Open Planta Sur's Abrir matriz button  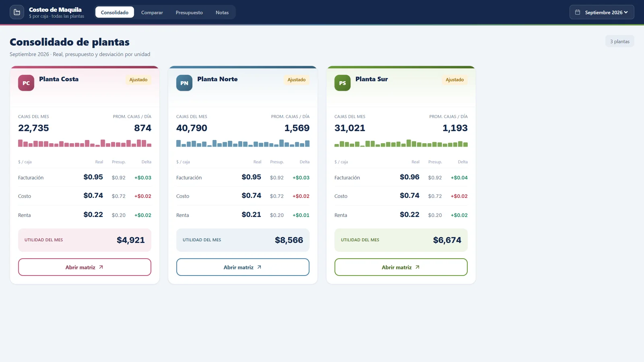[x=401, y=267]
